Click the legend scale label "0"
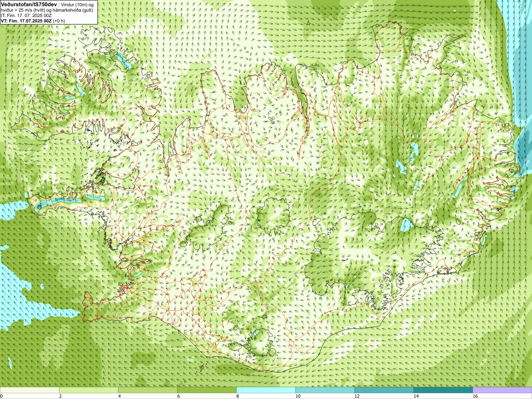The height and width of the screenshot is (399, 532). [x=2, y=396]
